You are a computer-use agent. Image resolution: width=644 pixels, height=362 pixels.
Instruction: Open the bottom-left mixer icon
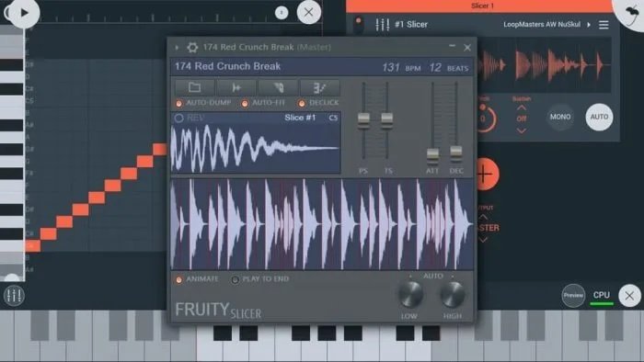tap(14, 295)
